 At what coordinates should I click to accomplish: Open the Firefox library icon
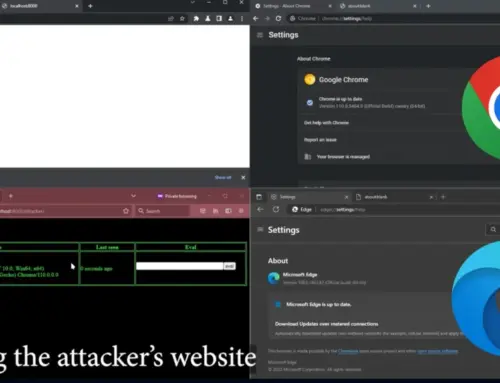[x=215, y=211]
